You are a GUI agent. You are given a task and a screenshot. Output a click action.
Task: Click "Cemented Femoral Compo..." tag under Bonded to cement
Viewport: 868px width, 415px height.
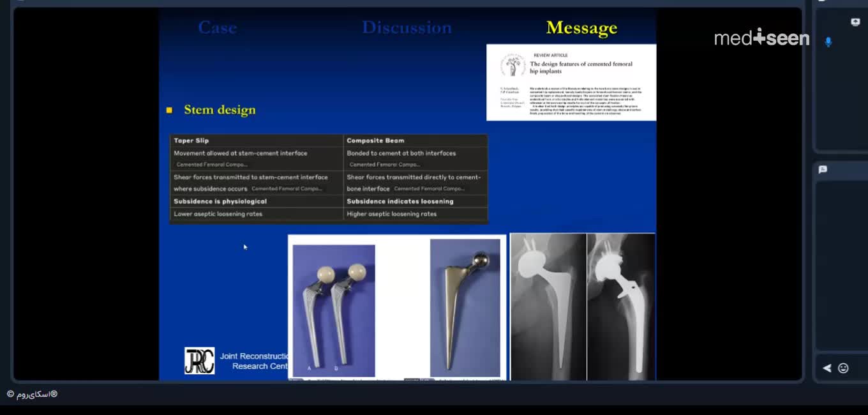384,165
